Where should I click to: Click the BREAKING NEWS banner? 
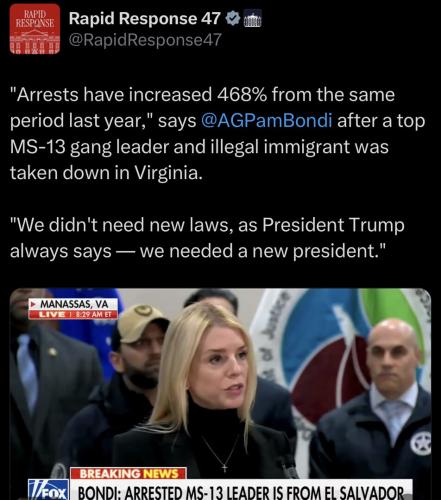click(128, 473)
